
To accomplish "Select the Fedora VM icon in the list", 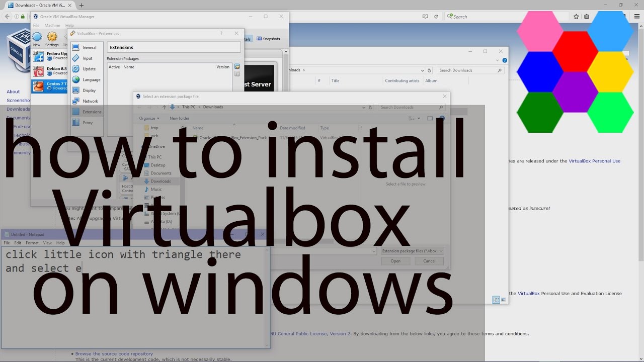I will (x=38, y=56).
